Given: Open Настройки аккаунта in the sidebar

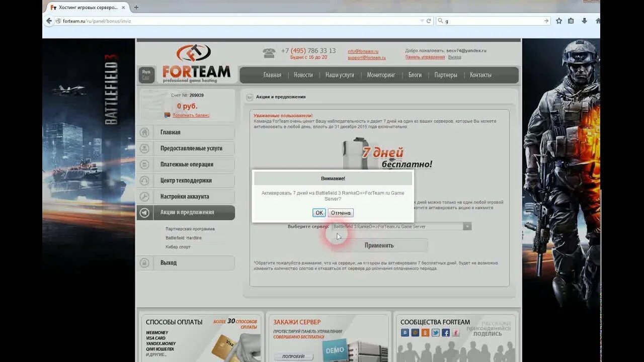Looking at the screenshot, I should pyautogui.click(x=186, y=197).
